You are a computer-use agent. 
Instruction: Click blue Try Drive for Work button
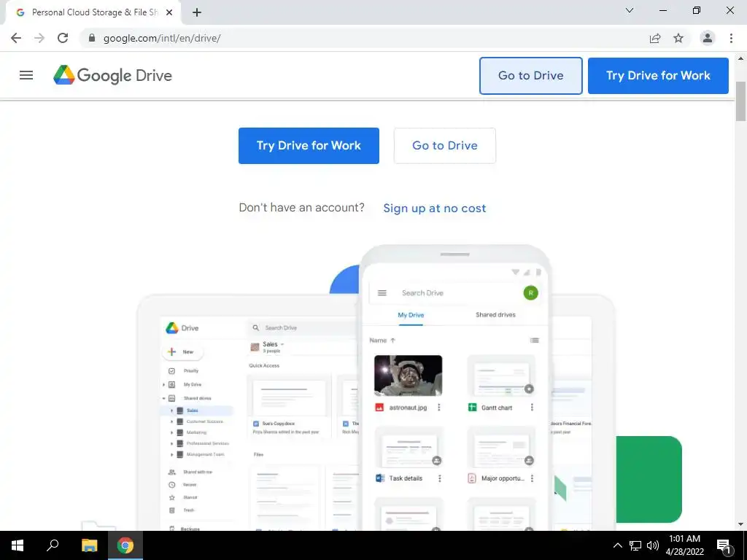coord(309,146)
